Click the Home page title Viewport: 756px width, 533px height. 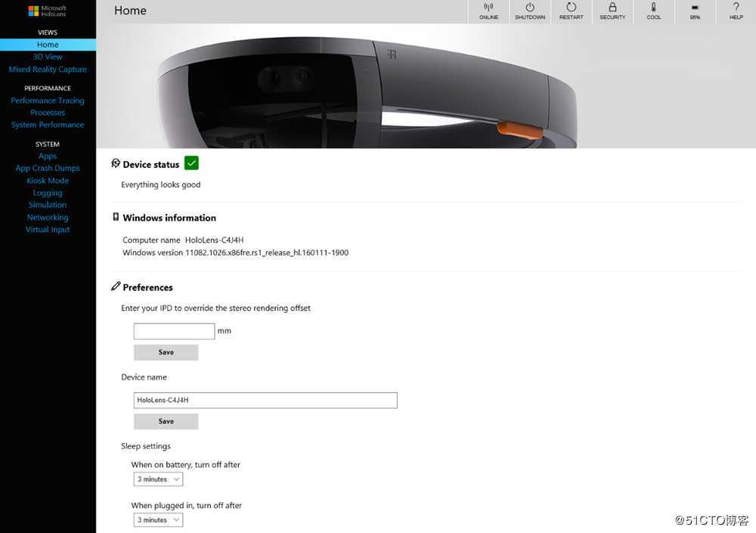point(130,11)
